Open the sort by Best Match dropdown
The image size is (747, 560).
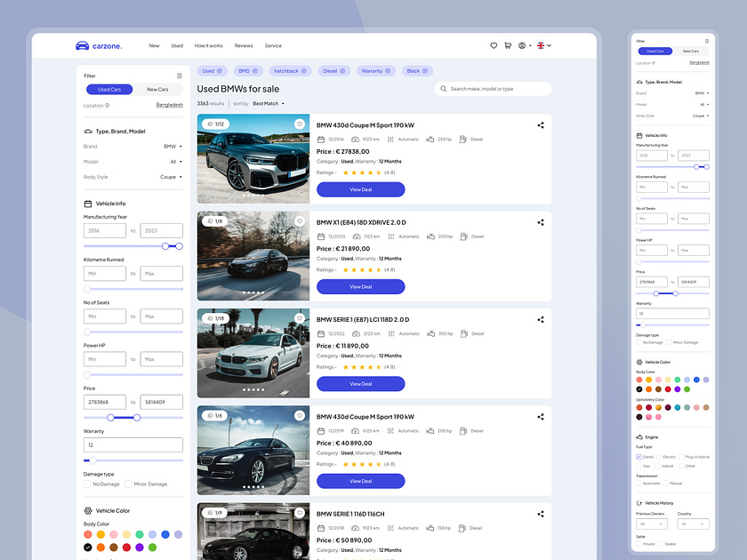pos(269,103)
